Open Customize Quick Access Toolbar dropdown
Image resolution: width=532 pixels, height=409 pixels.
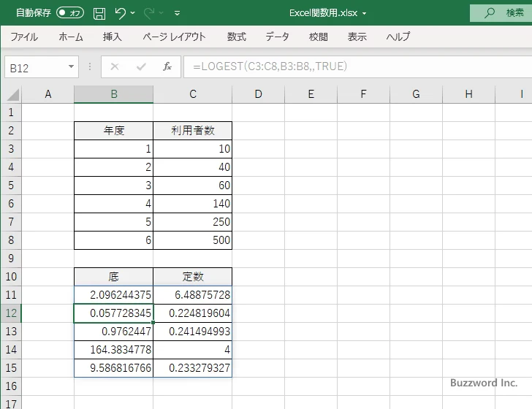(177, 13)
